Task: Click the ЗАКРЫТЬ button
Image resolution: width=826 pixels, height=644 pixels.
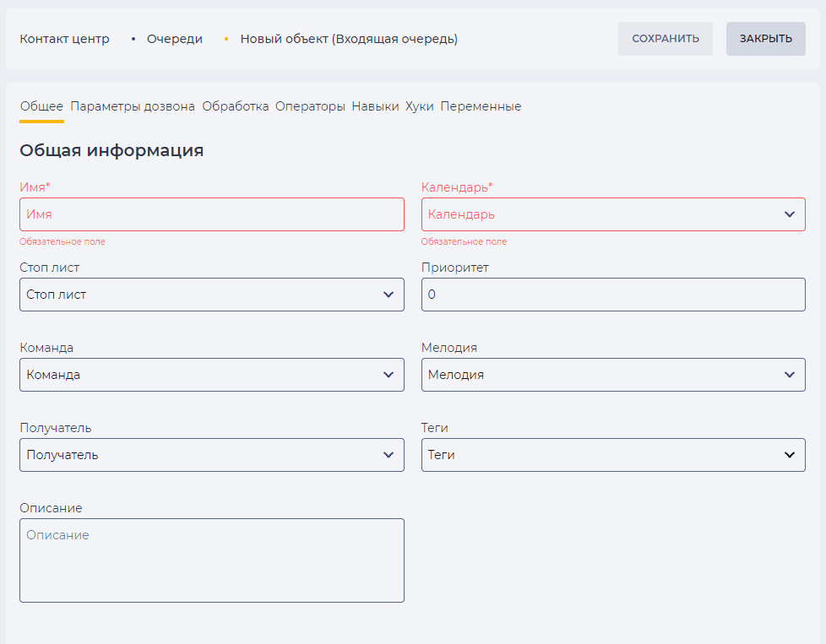Action: pyautogui.click(x=766, y=39)
